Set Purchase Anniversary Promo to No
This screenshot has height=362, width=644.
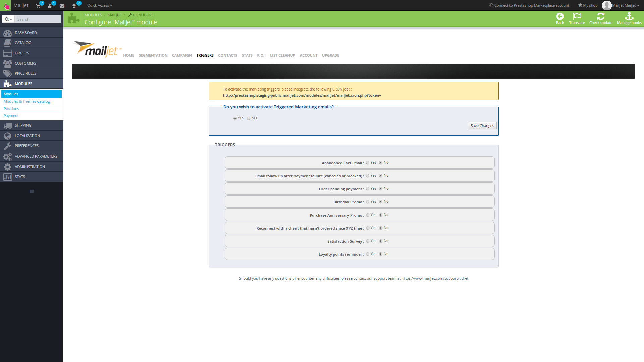point(381,215)
